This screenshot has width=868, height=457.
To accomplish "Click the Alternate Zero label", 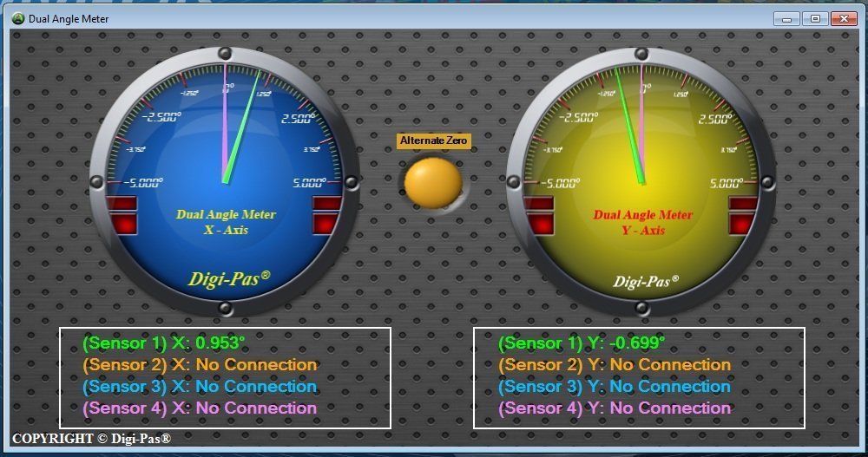I will coord(433,140).
